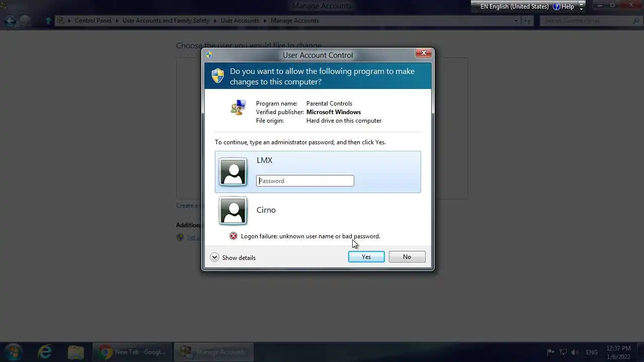Viewport: 644px width, 362px height.
Task: Click the small shield icon in dialog title bar
Action: [209, 55]
